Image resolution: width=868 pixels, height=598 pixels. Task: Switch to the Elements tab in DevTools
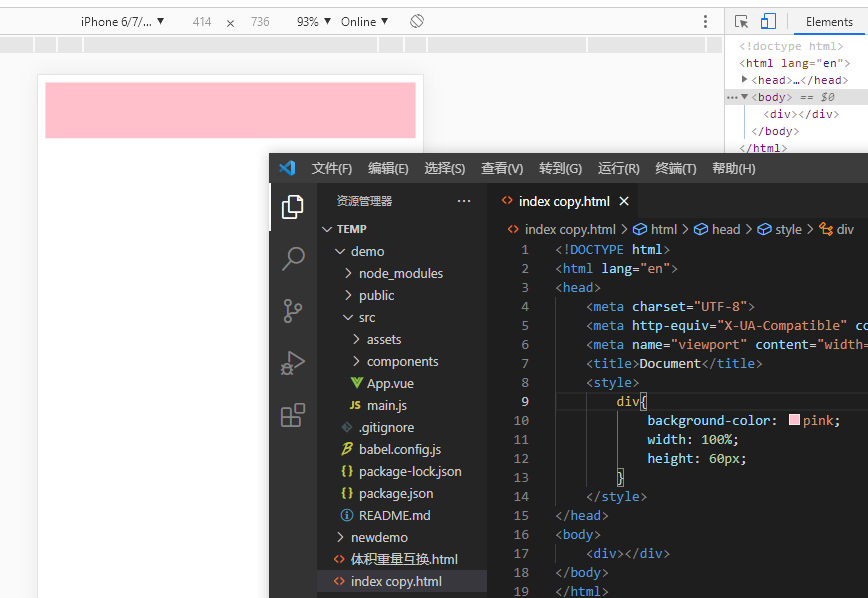[x=829, y=22]
